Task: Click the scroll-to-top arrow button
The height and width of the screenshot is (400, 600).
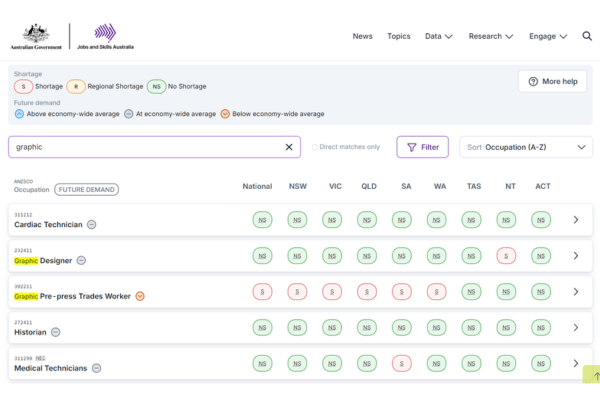Action: coord(594,375)
